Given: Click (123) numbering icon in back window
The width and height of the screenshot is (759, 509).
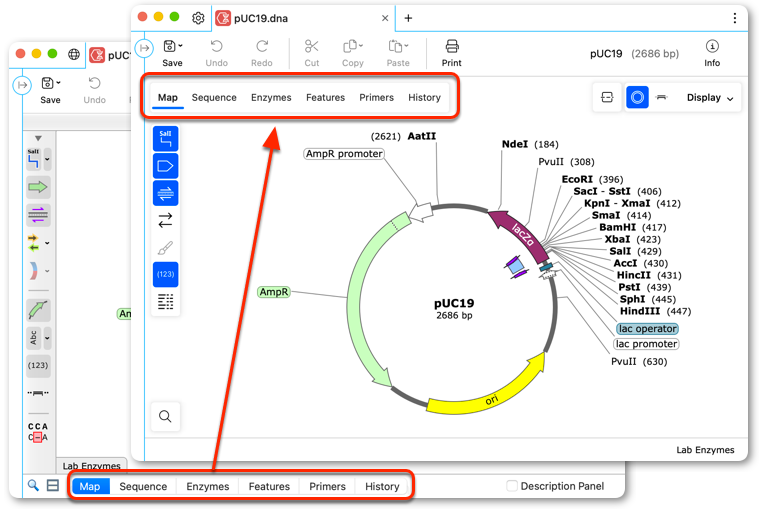Looking at the screenshot, I should 38,365.
